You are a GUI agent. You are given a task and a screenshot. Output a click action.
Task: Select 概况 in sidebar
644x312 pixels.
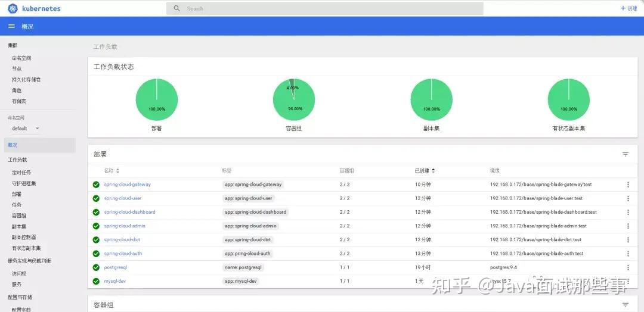[x=39, y=145]
